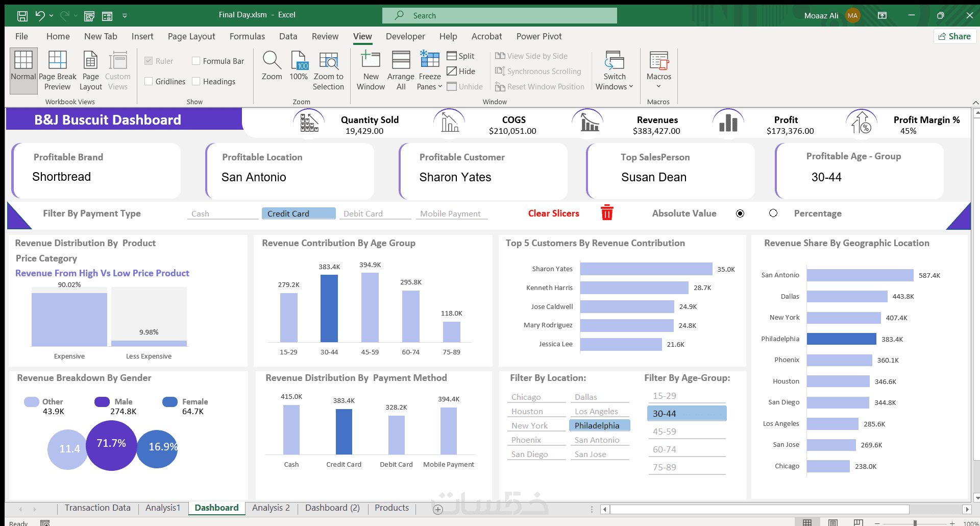Image resolution: width=980 pixels, height=526 pixels.
Task: Click the Macro recording icon in status bar
Action: tap(45, 523)
